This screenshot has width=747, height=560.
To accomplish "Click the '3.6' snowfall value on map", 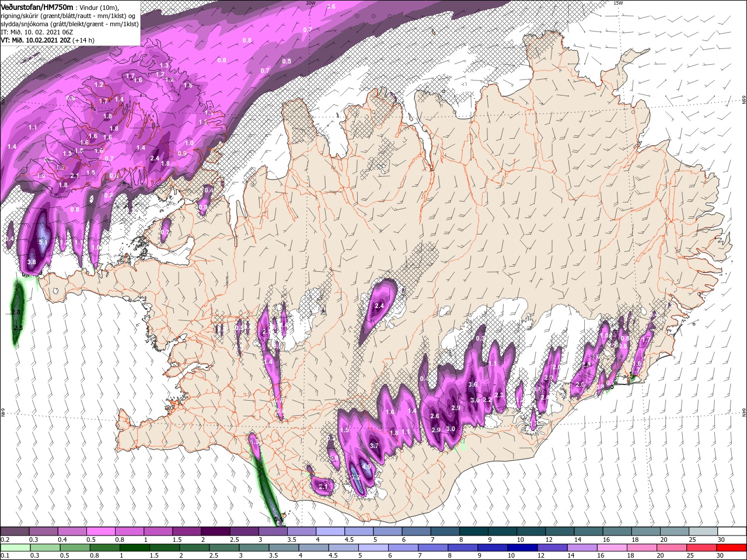I will tap(473, 384).
